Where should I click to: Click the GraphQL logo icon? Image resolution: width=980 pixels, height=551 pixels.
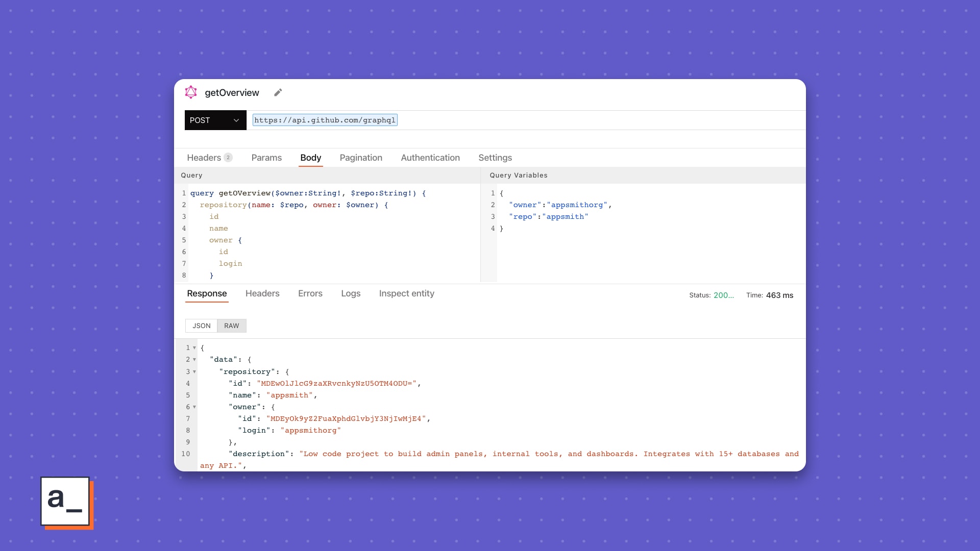point(191,92)
